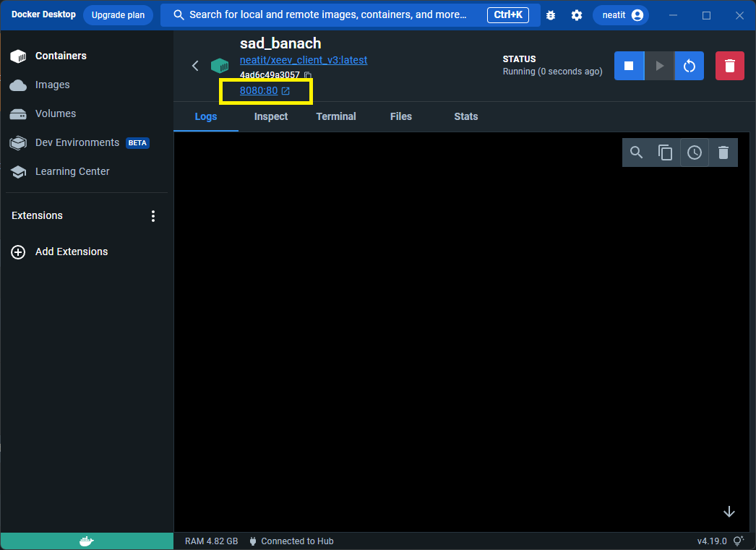The width and height of the screenshot is (756, 550).
Task: Click the Upgrade plan button
Action: (x=118, y=15)
